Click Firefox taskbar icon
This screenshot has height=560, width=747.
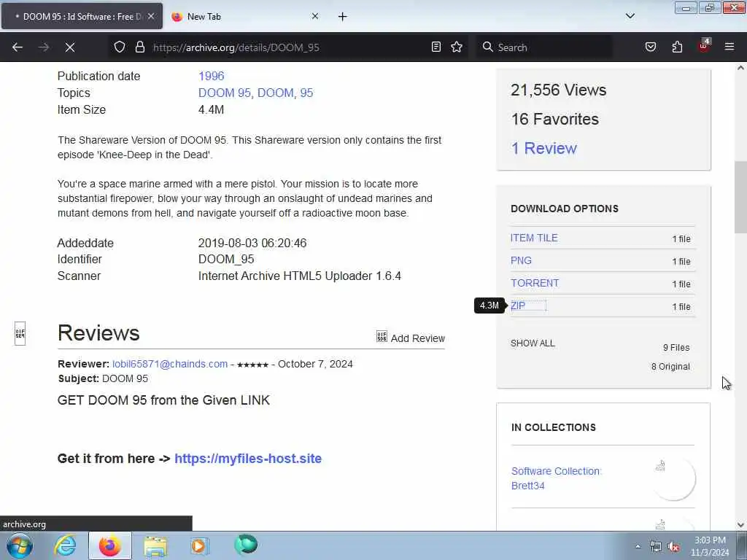(x=110, y=545)
